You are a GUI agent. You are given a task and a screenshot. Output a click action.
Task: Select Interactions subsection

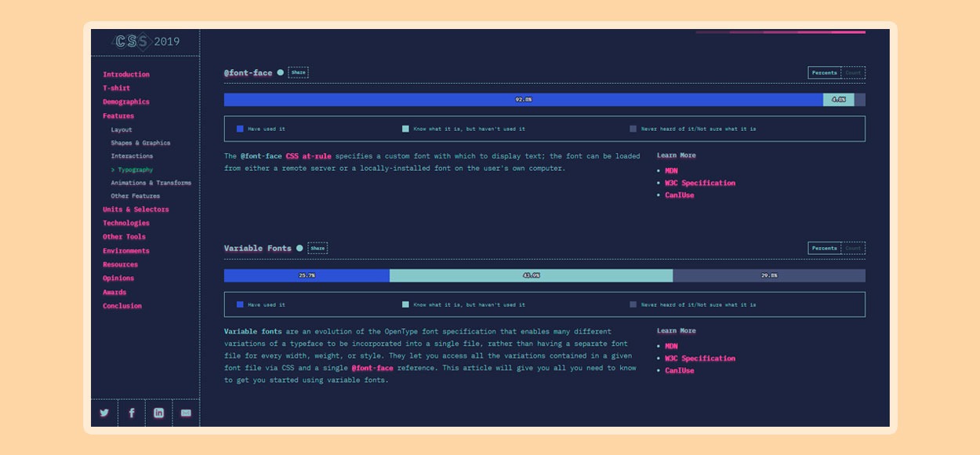click(132, 156)
